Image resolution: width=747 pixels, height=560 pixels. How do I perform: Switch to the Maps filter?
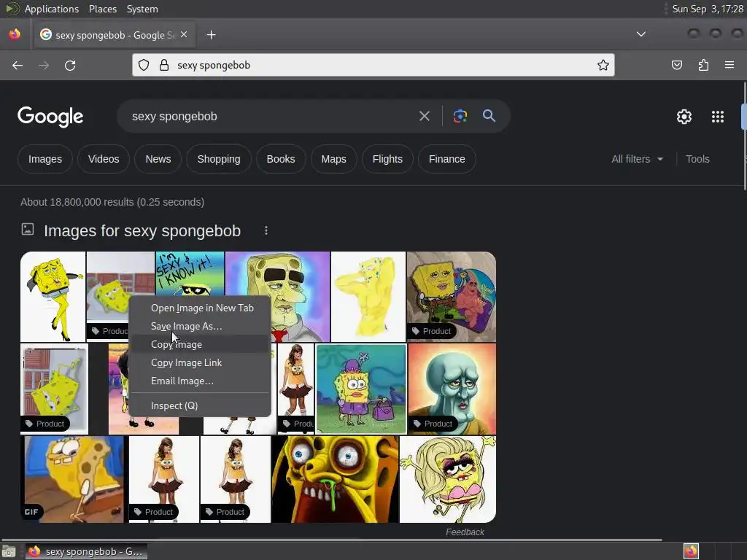333,159
